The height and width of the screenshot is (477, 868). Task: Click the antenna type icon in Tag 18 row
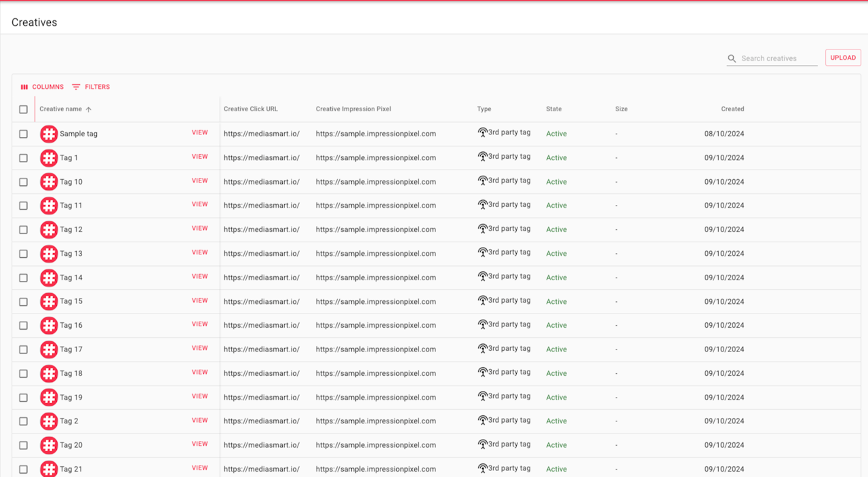coord(483,373)
